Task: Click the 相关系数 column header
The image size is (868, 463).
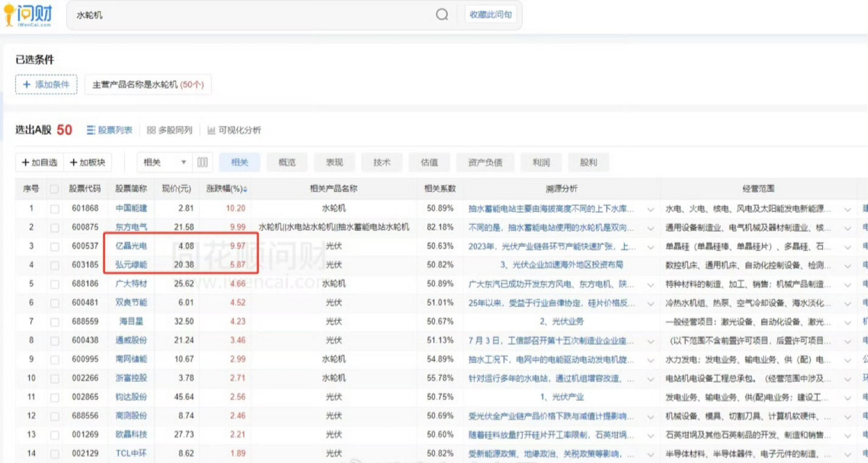Action: click(x=440, y=189)
